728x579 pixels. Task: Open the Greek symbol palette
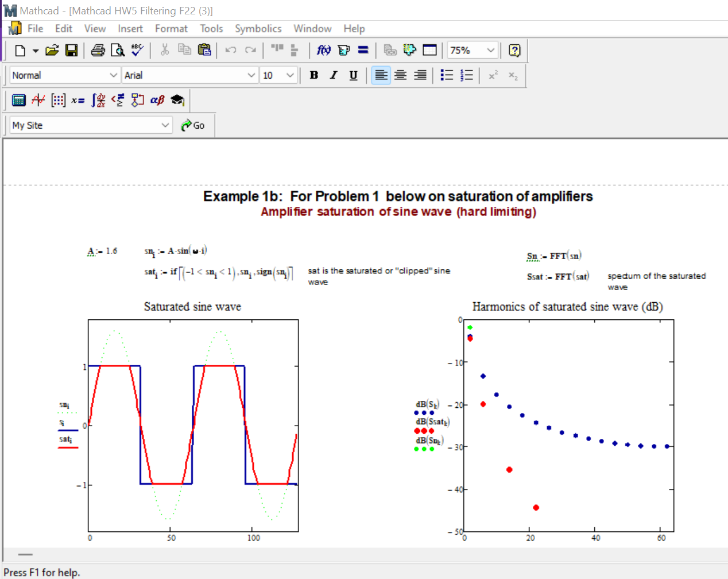click(158, 100)
